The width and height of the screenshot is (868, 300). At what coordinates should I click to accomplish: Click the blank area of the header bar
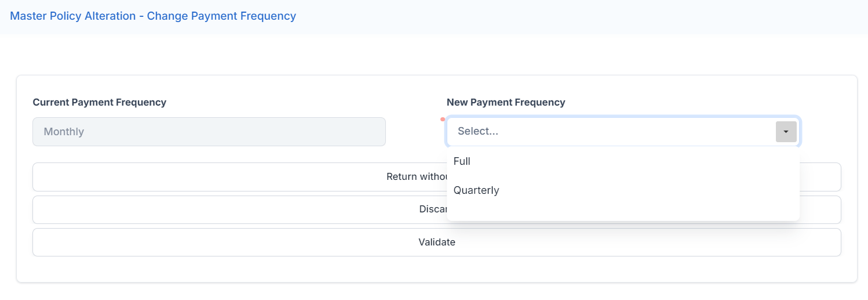(579, 16)
